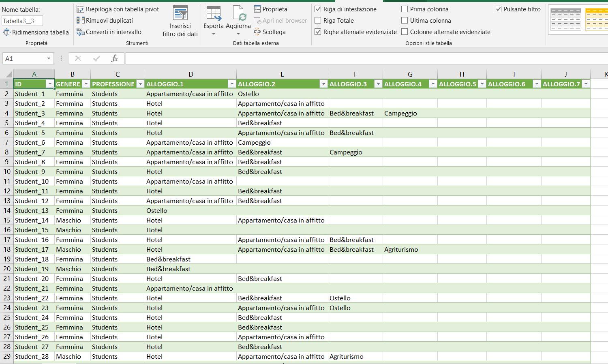Click the Converti in intervallo icon
608x364 pixels.
point(80,32)
